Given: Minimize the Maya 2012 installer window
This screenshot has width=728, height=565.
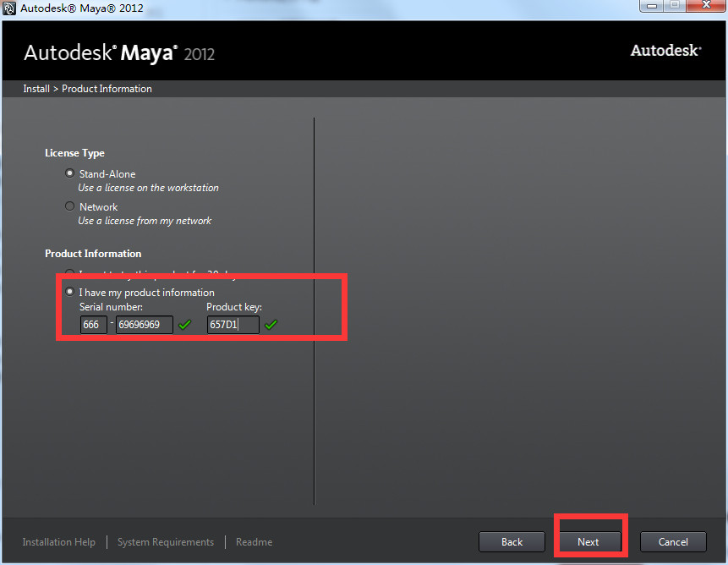Looking at the screenshot, I should (x=652, y=6).
